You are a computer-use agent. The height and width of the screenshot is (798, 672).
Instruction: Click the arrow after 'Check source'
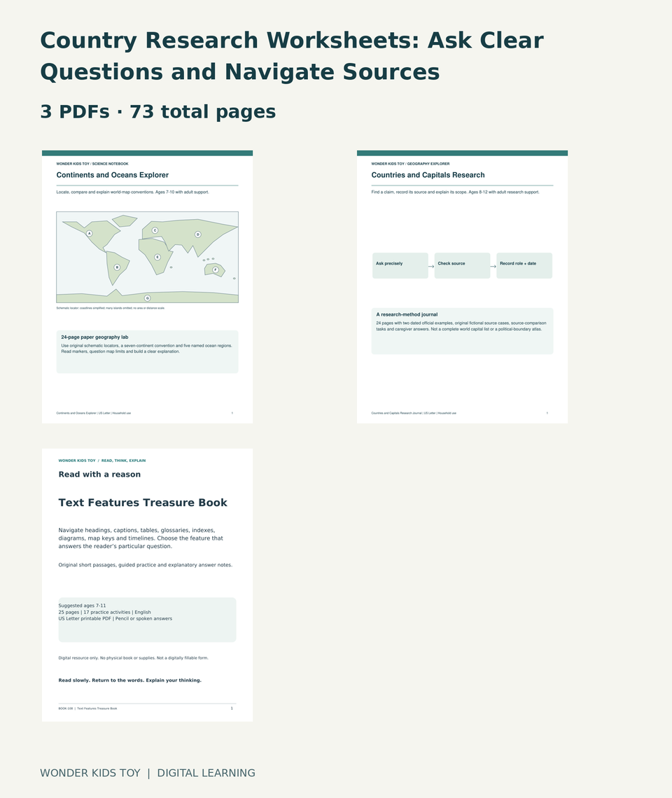point(493,266)
